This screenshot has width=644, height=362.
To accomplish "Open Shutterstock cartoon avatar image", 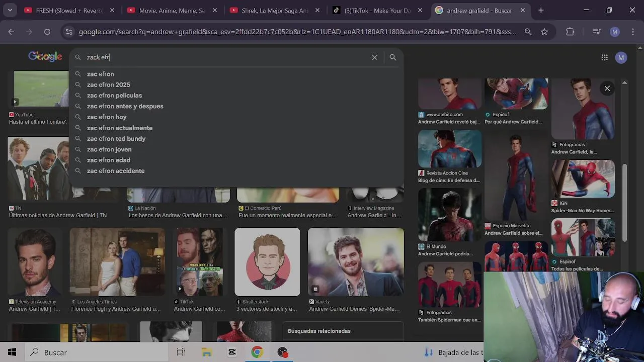I will click(x=267, y=262).
